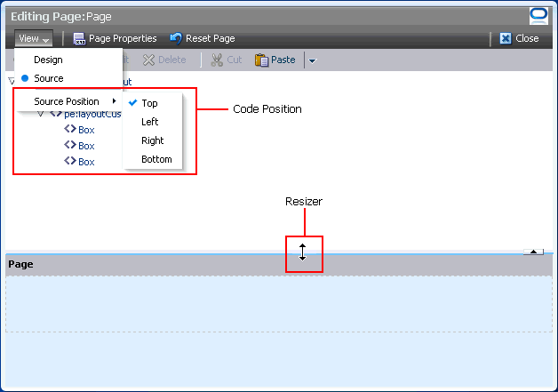Choose Bottom source position
The image size is (558, 392).
pos(156,159)
